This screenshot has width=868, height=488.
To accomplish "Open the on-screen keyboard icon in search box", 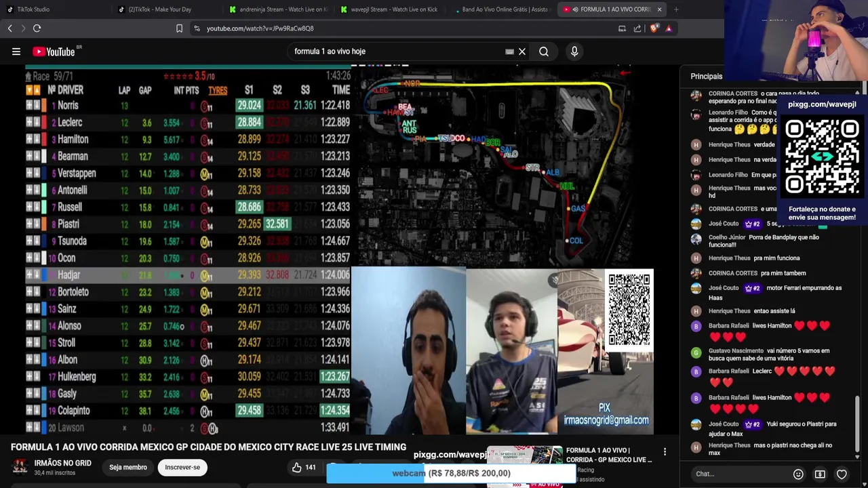I will [x=509, y=52].
